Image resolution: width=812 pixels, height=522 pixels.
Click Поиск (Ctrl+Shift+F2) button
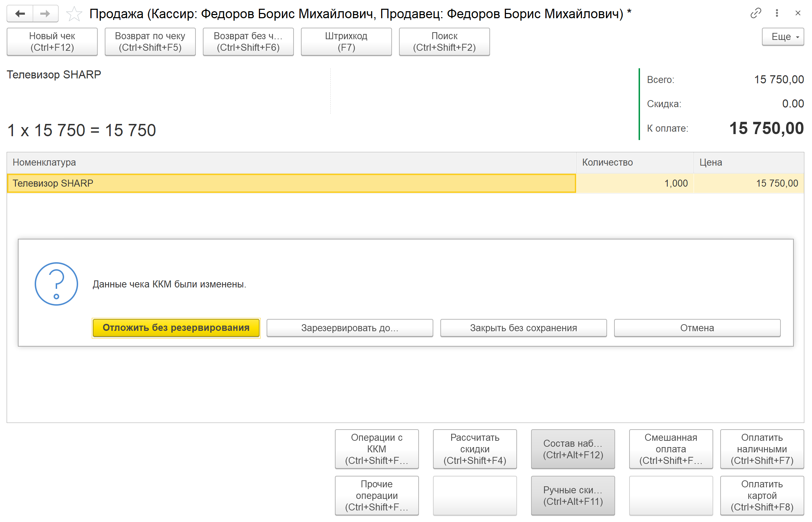(444, 42)
